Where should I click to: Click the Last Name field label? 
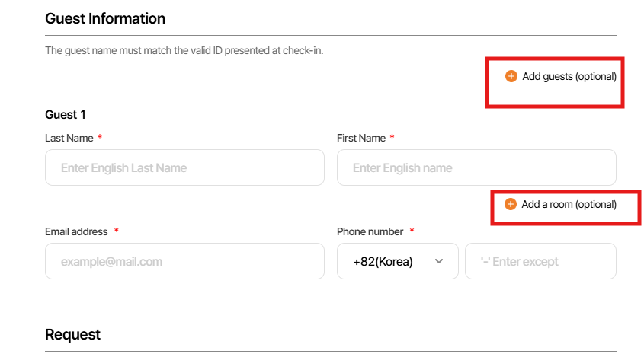[x=69, y=138]
